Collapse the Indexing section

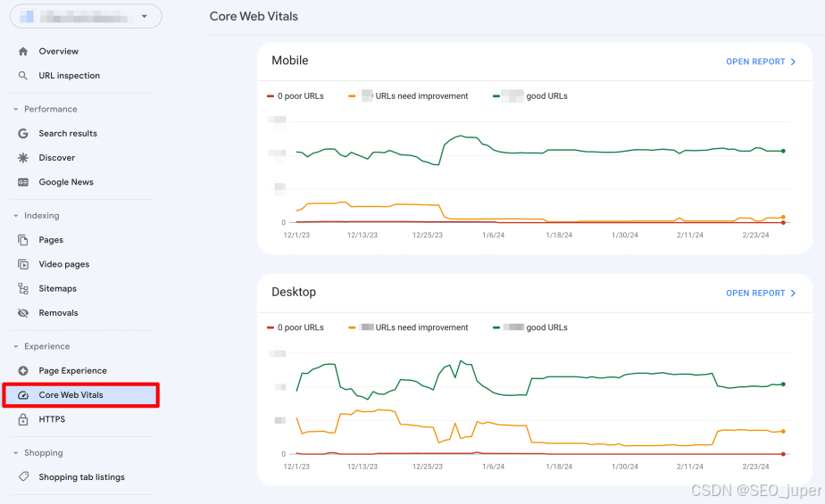click(16, 216)
